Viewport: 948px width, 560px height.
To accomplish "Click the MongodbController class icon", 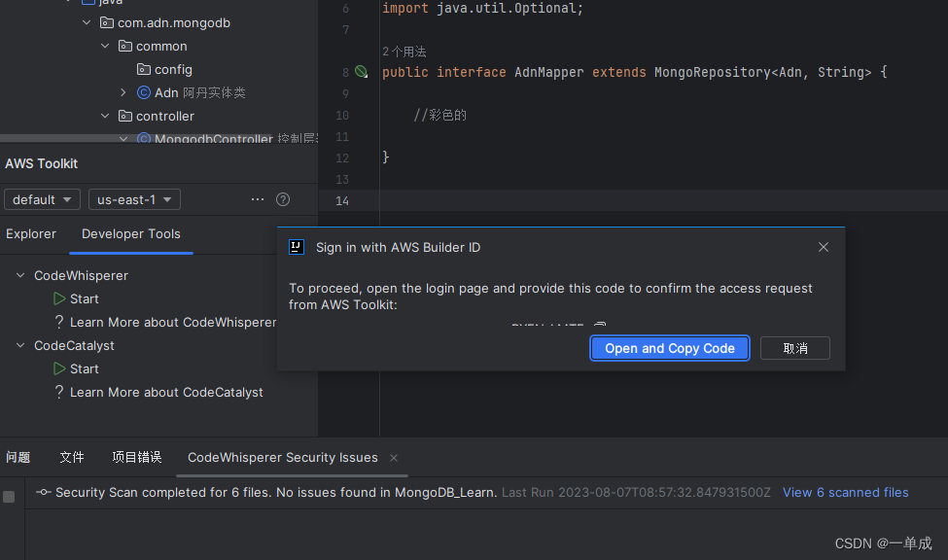I will (143, 138).
